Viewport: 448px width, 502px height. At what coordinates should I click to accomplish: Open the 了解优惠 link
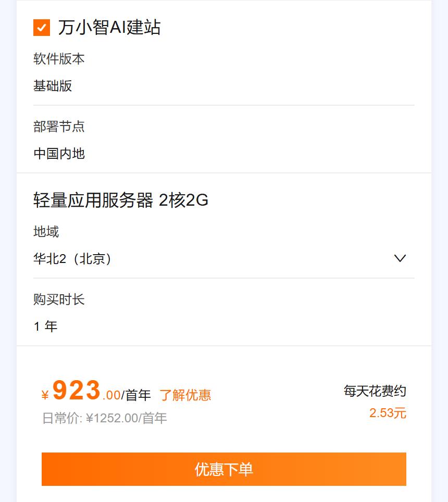(185, 395)
